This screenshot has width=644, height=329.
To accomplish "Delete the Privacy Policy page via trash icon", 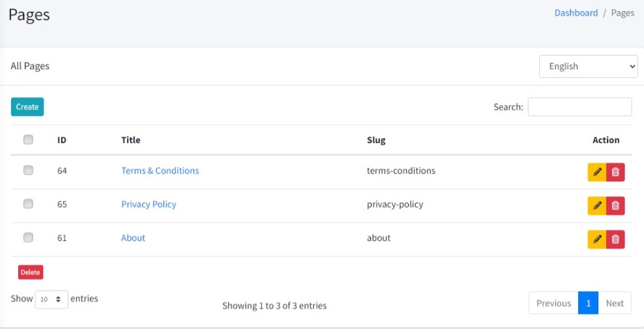I will [615, 206].
